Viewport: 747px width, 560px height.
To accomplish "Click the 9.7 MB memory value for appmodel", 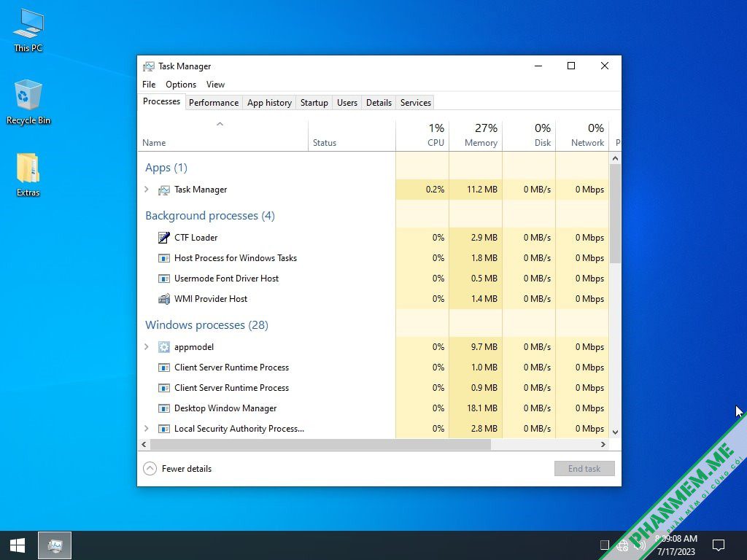I will coord(484,347).
